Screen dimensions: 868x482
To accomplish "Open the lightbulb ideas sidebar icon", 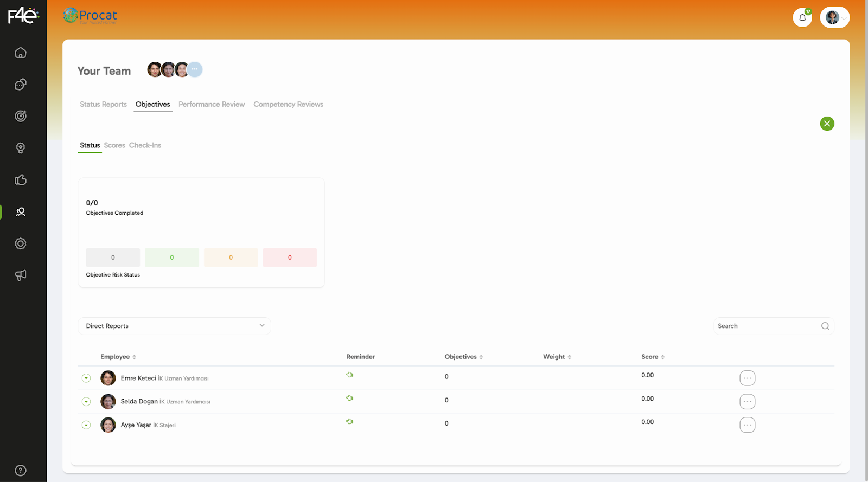I will point(21,148).
